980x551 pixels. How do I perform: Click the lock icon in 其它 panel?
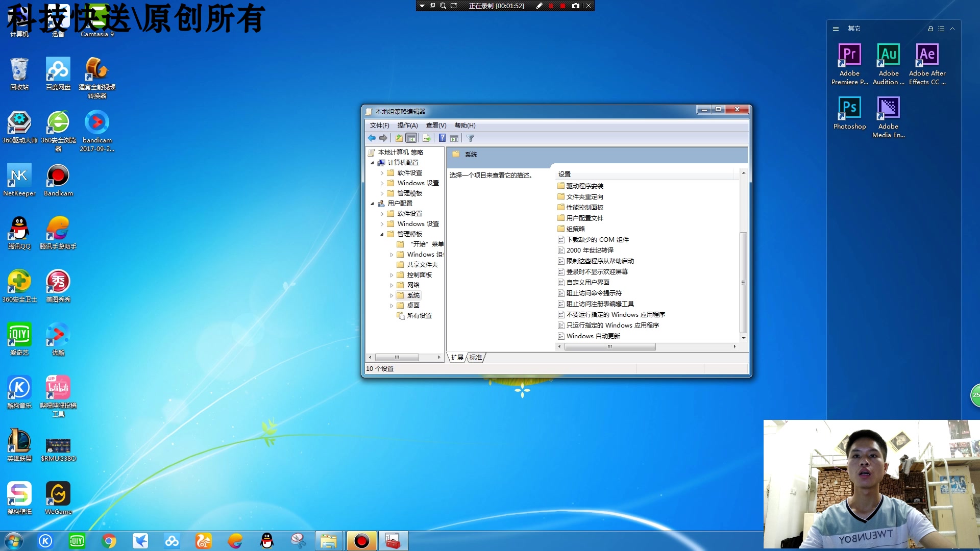[x=930, y=29]
